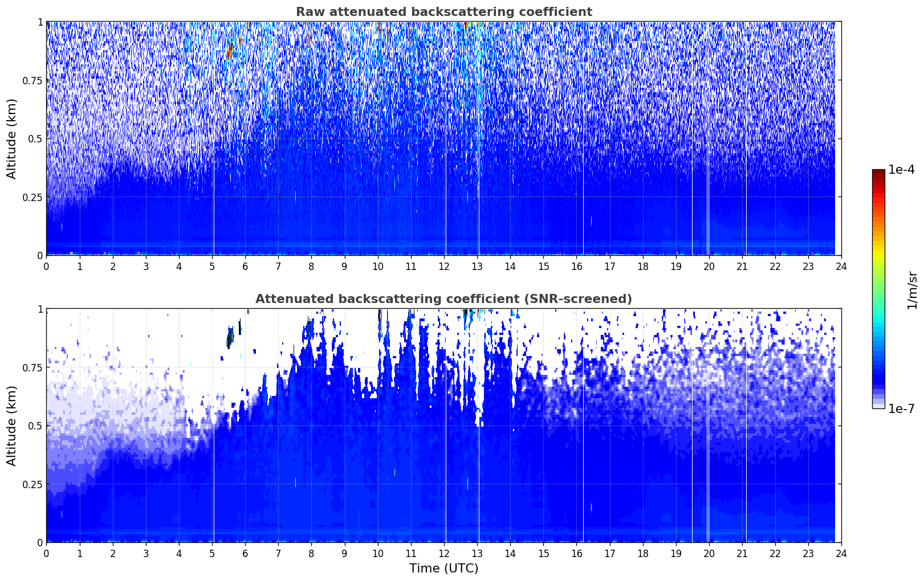The width and height of the screenshot is (924, 581).
Task: Click altitude tick '0.5' on the SNR-screened plot
Action: click(35, 425)
